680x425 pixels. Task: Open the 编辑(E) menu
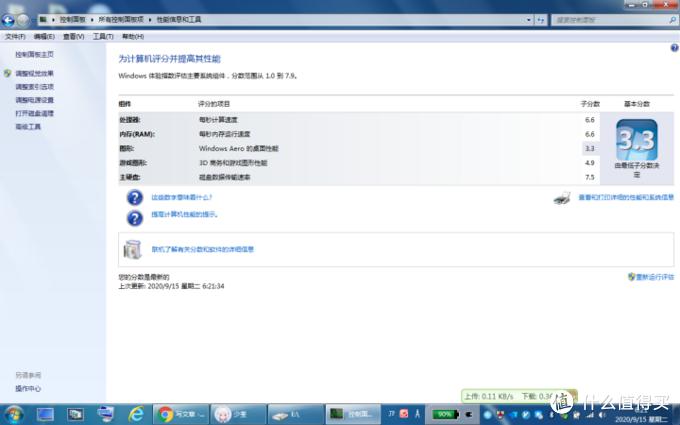coord(44,36)
